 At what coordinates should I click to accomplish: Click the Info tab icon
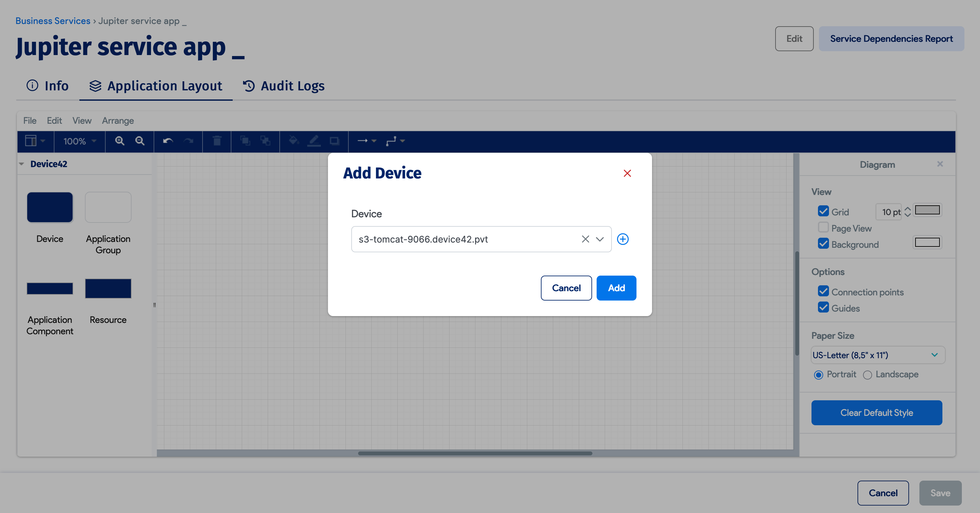32,85
